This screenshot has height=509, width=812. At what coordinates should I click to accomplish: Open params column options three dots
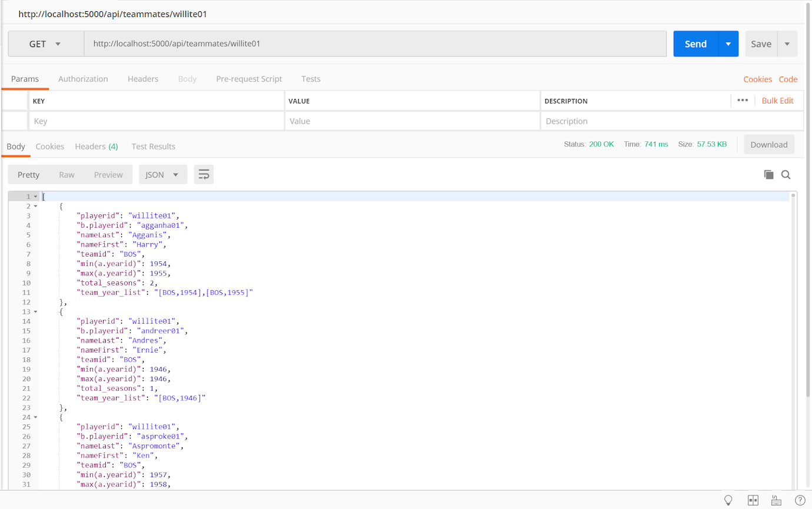(x=743, y=100)
